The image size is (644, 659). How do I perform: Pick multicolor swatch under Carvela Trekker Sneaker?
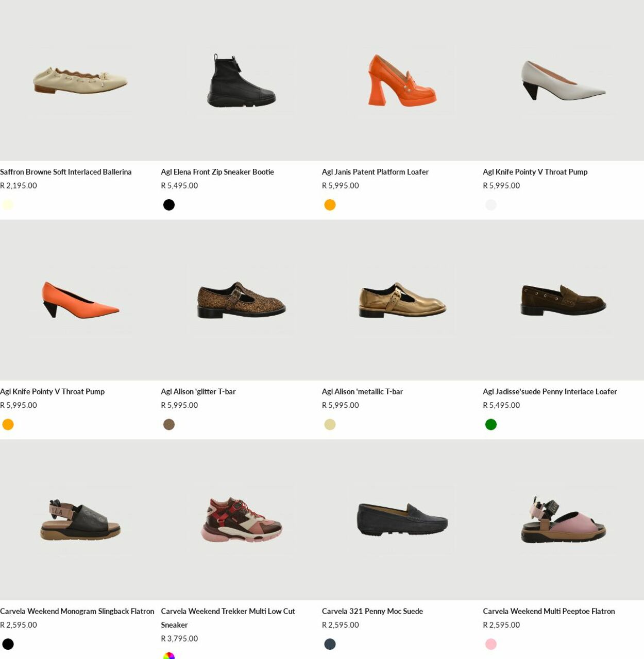coord(169,655)
